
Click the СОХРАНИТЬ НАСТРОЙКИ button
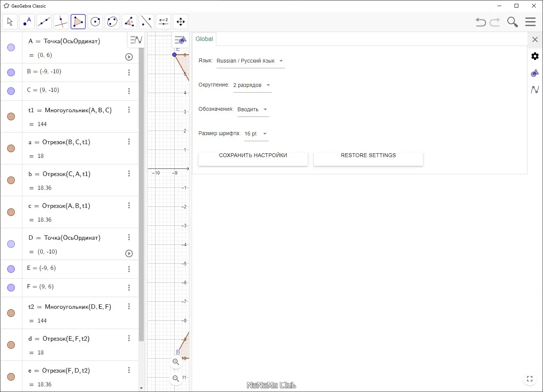click(x=253, y=159)
